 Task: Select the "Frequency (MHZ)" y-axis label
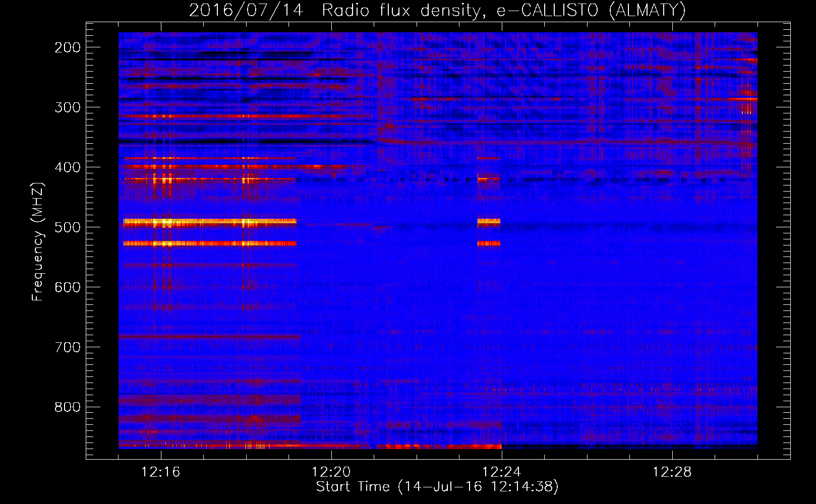point(38,242)
